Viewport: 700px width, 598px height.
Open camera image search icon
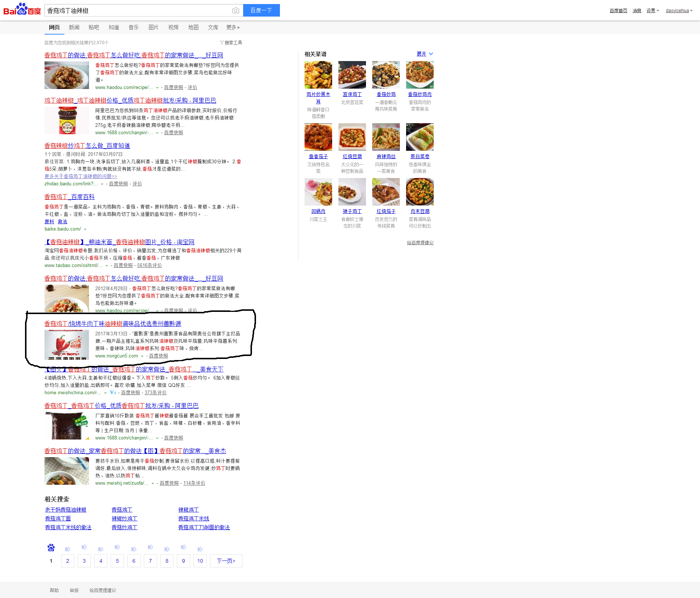(236, 11)
